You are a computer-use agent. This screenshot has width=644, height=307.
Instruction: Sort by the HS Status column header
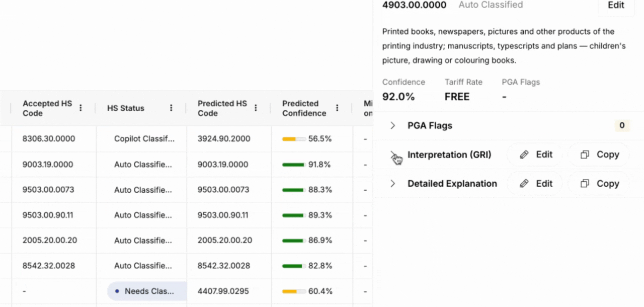(x=126, y=108)
